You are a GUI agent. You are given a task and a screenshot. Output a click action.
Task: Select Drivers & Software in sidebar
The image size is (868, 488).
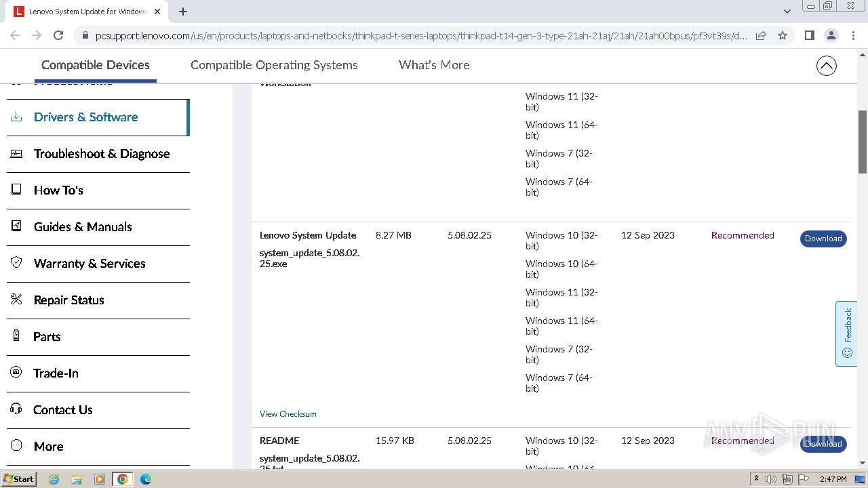coord(98,117)
